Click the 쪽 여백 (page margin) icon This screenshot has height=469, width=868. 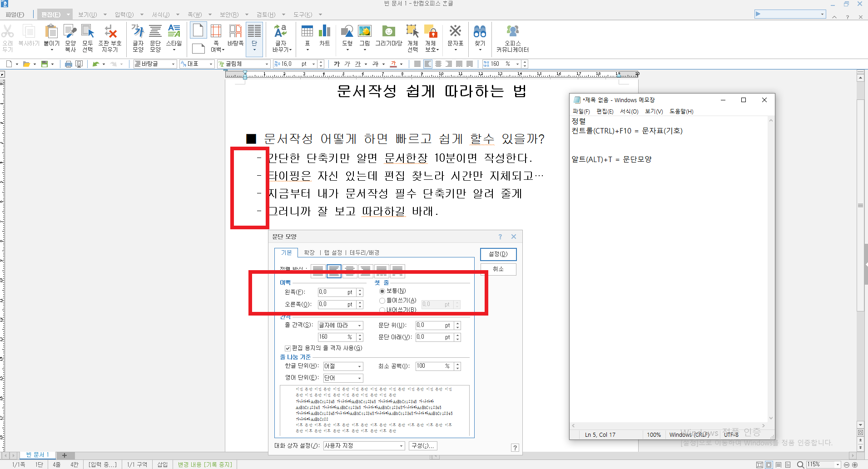[216, 32]
